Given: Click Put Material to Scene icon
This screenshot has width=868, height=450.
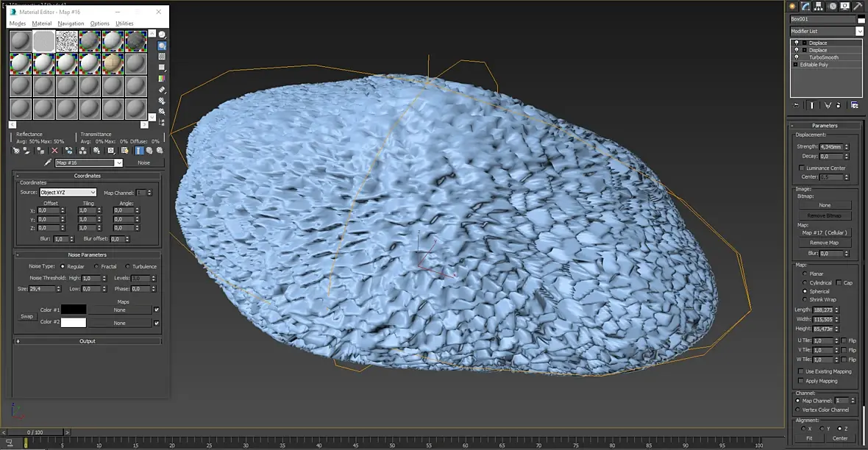Looking at the screenshot, I should point(26,151).
